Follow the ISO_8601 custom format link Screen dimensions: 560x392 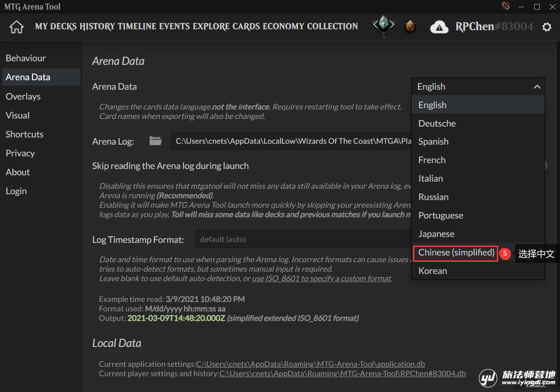tap(321, 278)
